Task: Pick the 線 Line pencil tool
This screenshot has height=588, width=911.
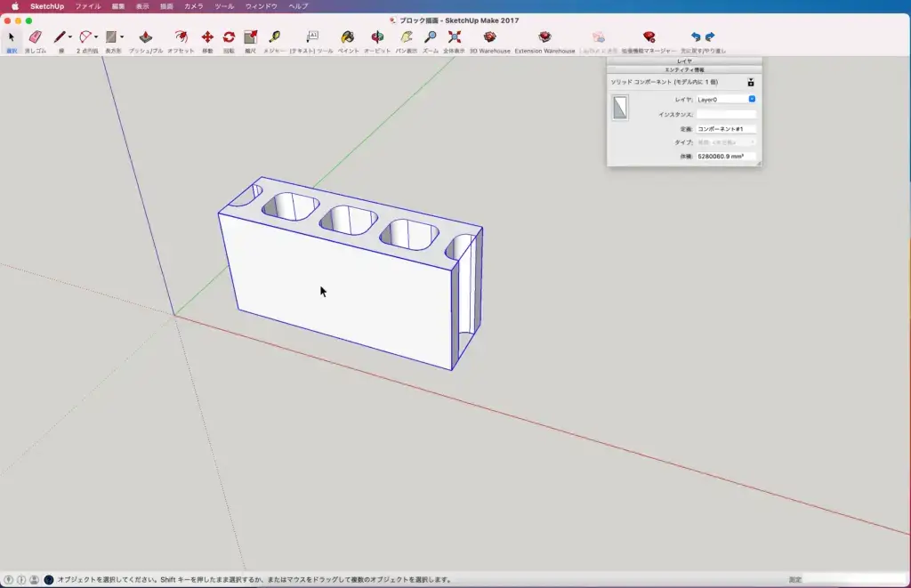Action: [x=60, y=37]
